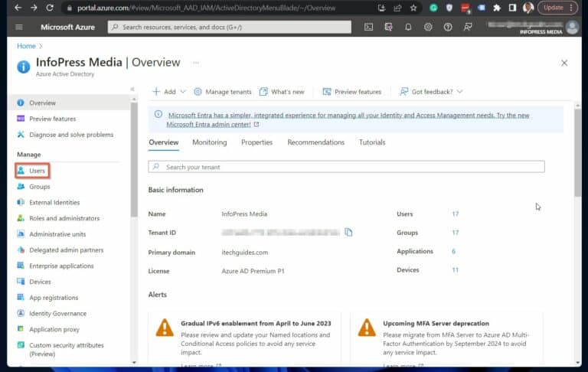Focus the Search your tenant field

[347, 167]
